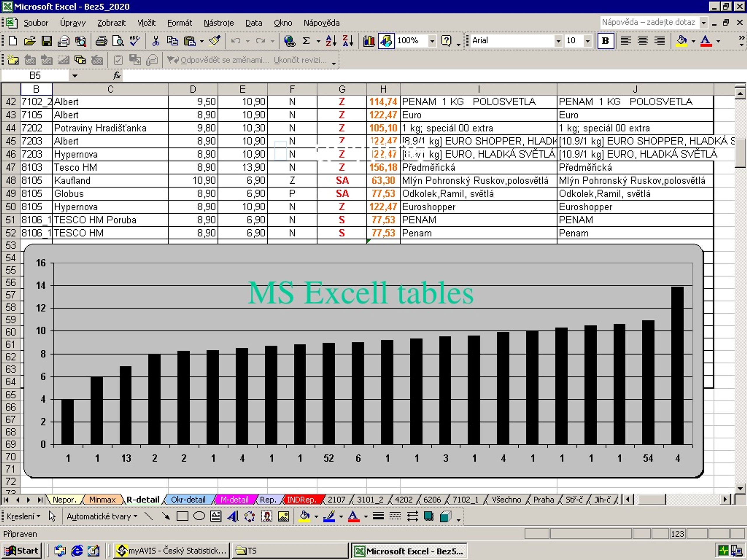The width and height of the screenshot is (747, 560).
Task: Open the AutoSum dropdown arrow
Action: pyautogui.click(x=318, y=41)
